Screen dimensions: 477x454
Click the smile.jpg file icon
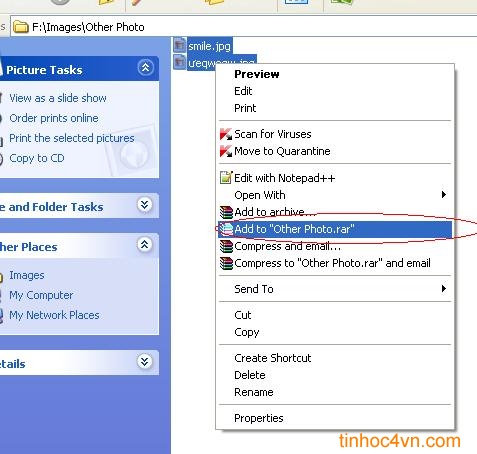180,45
